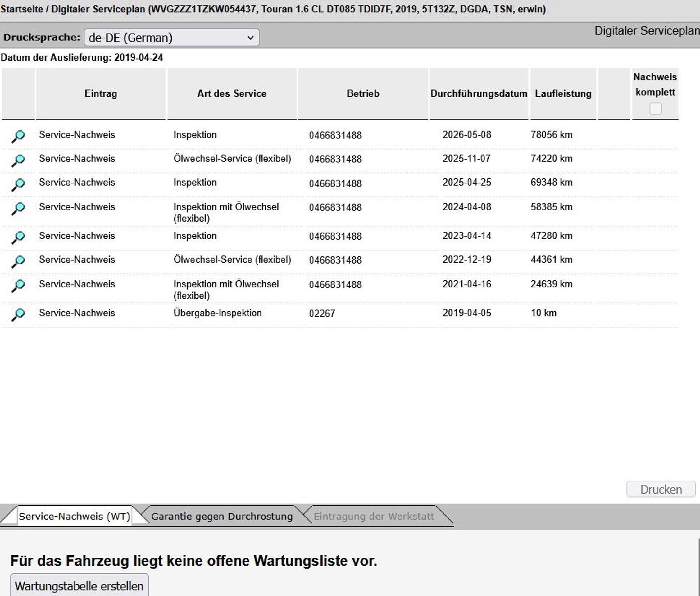Click the date 2024-04-08
Screen dimensions: 700x596
[x=467, y=207]
